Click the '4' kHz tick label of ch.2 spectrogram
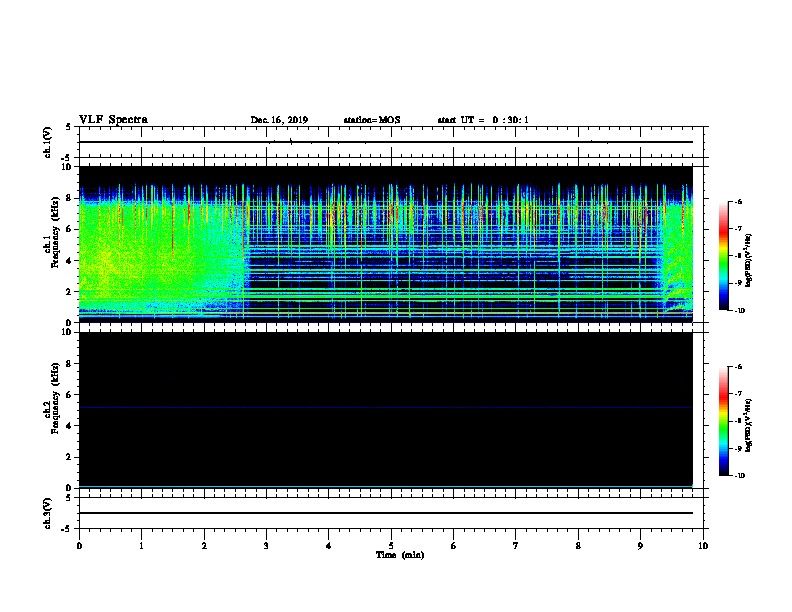The image size is (792, 612). click(70, 426)
